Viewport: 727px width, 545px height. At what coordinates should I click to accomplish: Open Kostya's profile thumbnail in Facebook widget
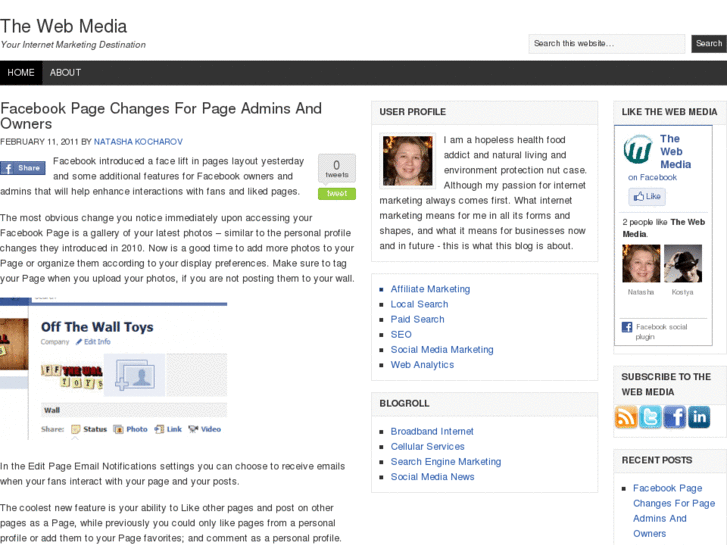tap(682, 263)
